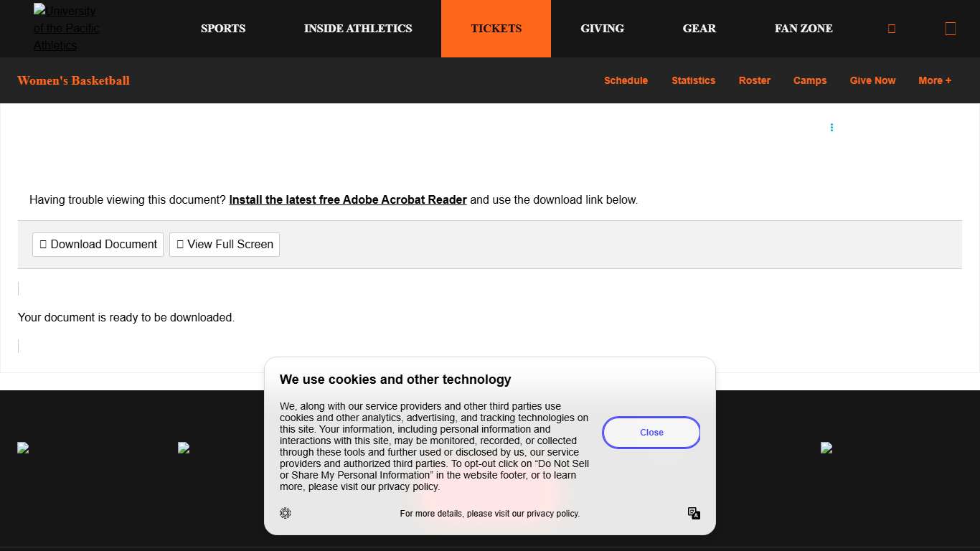
Task: Open the SPORTS navigation menu
Action: [223, 29]
